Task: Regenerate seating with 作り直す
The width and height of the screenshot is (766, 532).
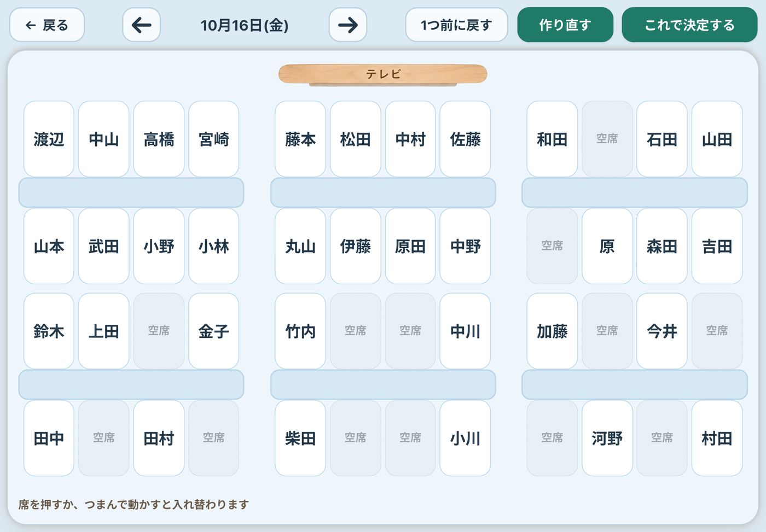Action: tap(565, 25)
